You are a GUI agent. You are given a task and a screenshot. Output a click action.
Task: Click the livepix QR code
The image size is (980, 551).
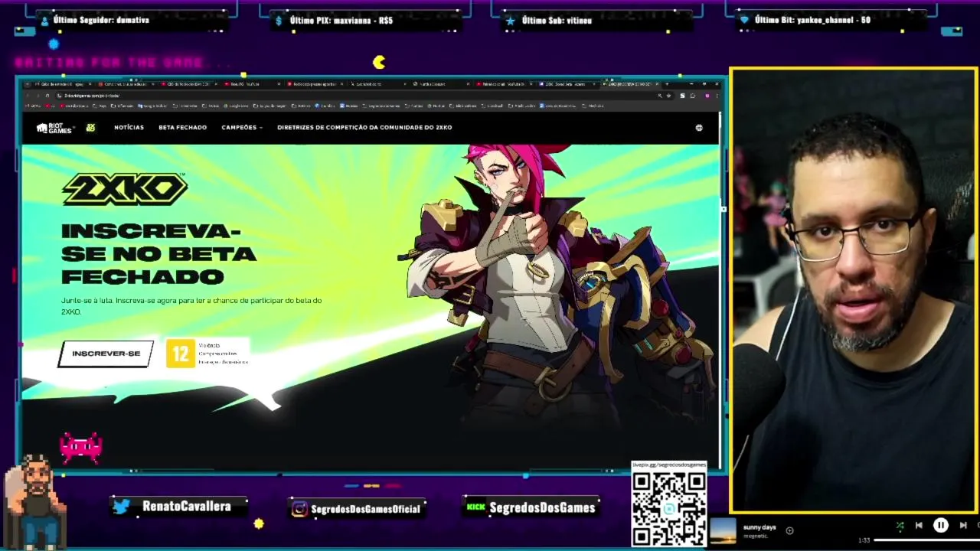pos(669,508)
